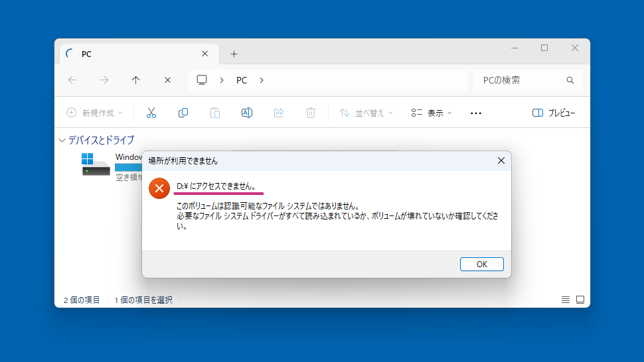Screen dimensions: 644x362
Task: Close the PC tab
Action: pyautogui.click(x=205, y=54)
